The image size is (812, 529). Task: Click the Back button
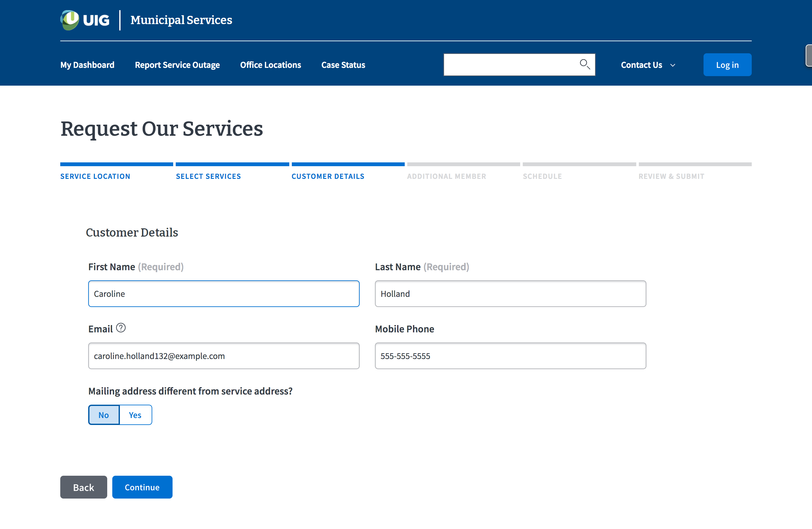coord(83,487)
